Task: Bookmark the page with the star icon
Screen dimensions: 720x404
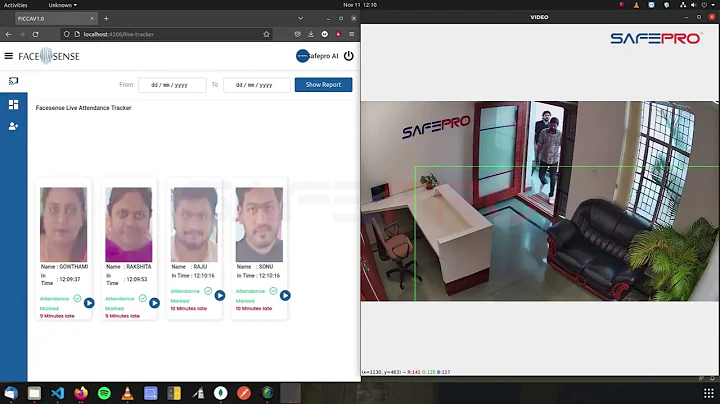Action: coord(266,34)
